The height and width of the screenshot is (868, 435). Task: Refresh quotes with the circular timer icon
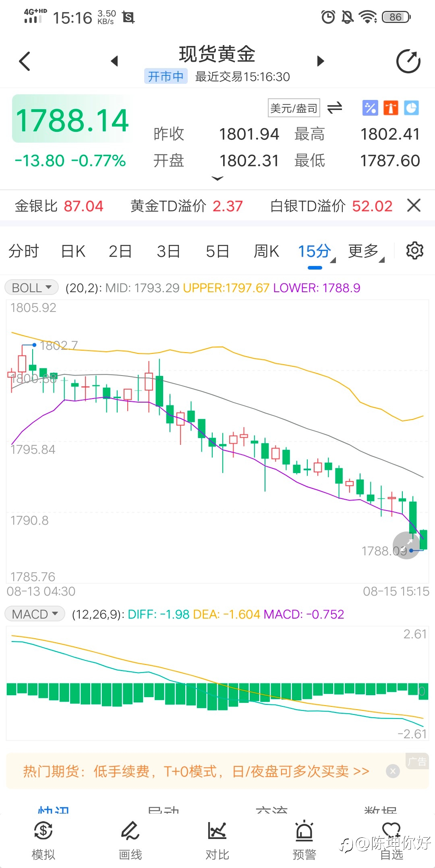pyautogui.click(x=408, y=61)
